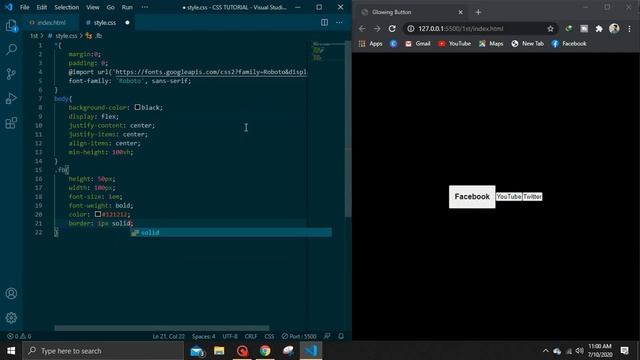Click the minimap code overview

pos(327,51)
